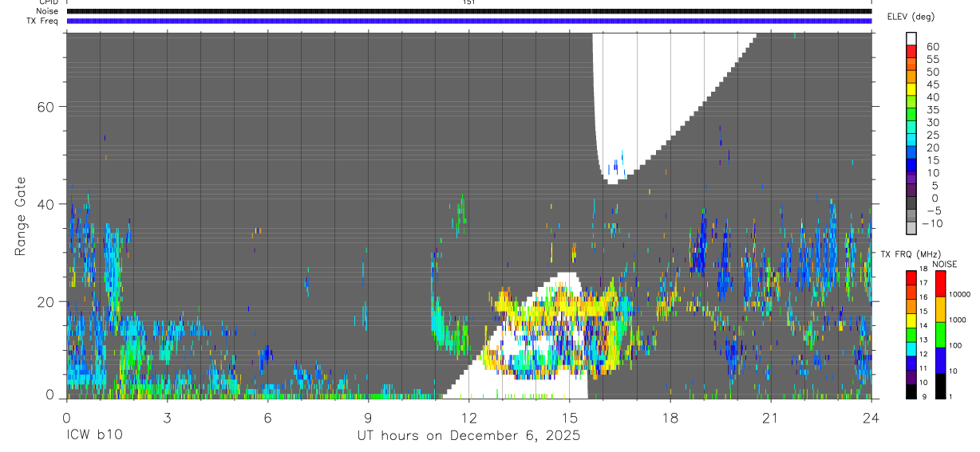Pick the yellow 14–15 swatch in the TX FRQ bar
Screen dimensions: 980x452
coord(911,320)
